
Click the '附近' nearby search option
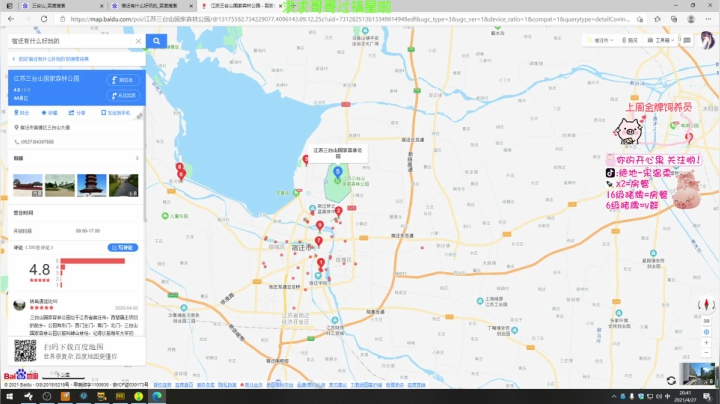pos(22,112)
